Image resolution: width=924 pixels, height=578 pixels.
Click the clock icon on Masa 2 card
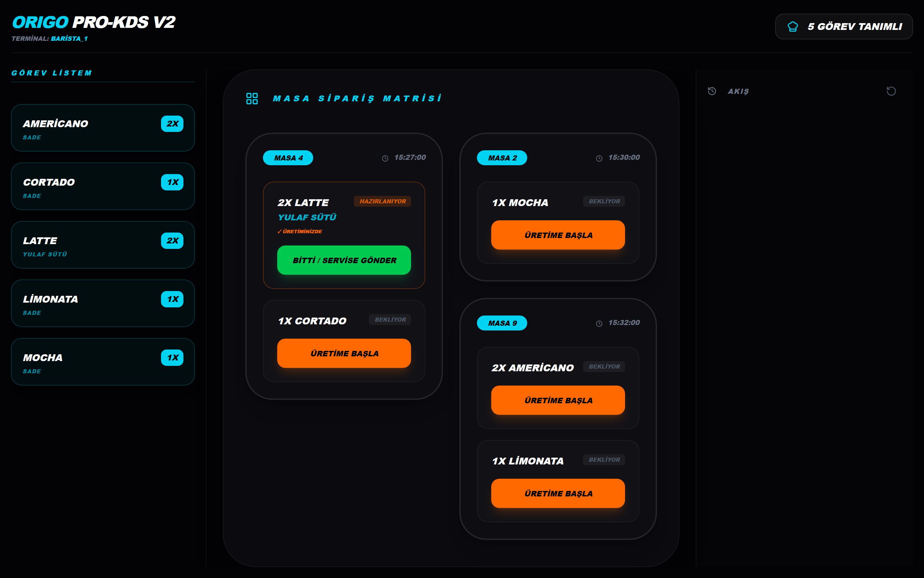599,158
